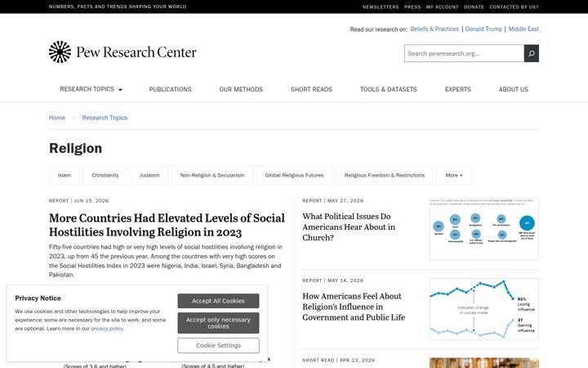Select the Christianity topic filter
Viewport: 588px width, 368px height.
point(105,175)
